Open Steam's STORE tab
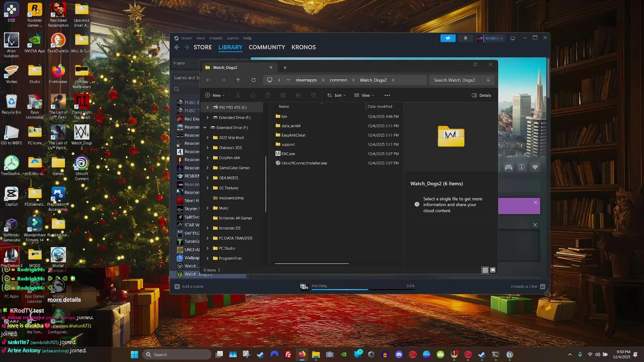Image resolution: width=644 pixels, height=362 pixels. [x=203, y=47]
